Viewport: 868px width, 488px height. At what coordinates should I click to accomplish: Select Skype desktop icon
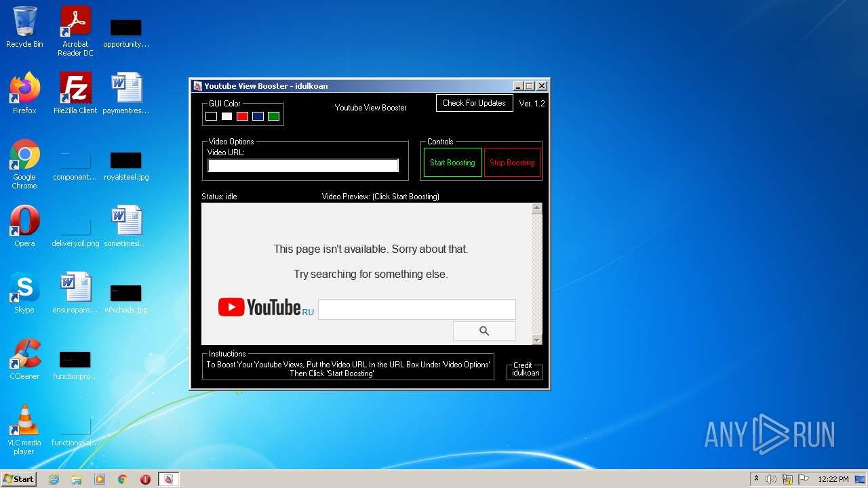coord(24,292)
